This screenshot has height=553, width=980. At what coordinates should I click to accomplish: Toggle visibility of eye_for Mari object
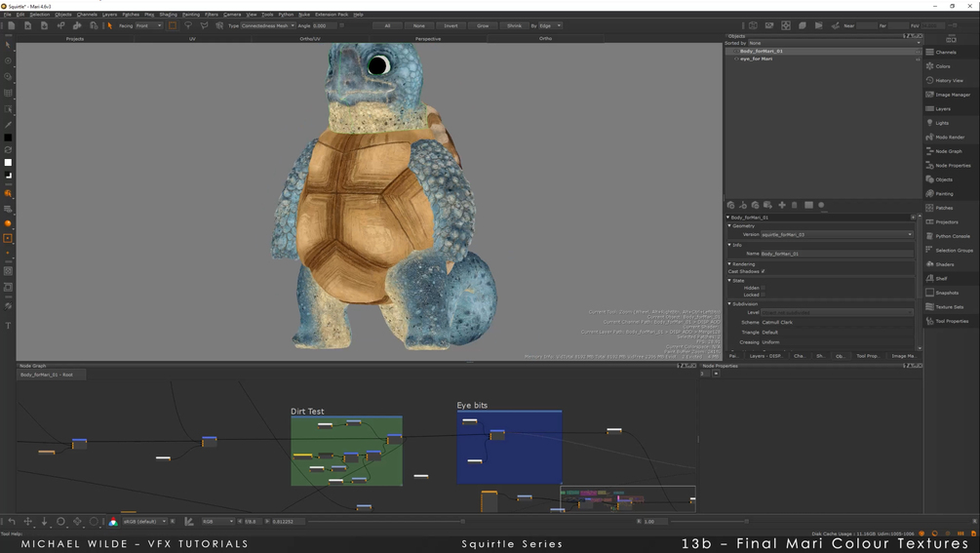(x=736, y=59)
